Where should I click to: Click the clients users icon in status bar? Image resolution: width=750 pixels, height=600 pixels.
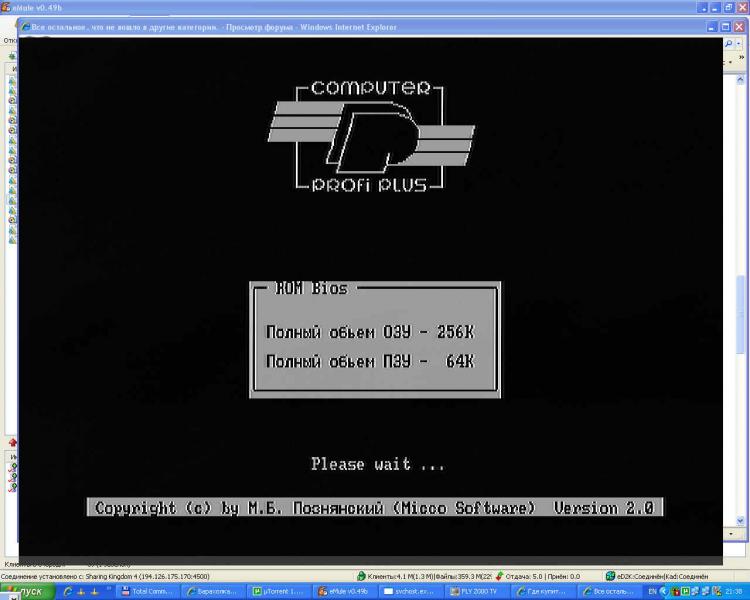[361, 576]
